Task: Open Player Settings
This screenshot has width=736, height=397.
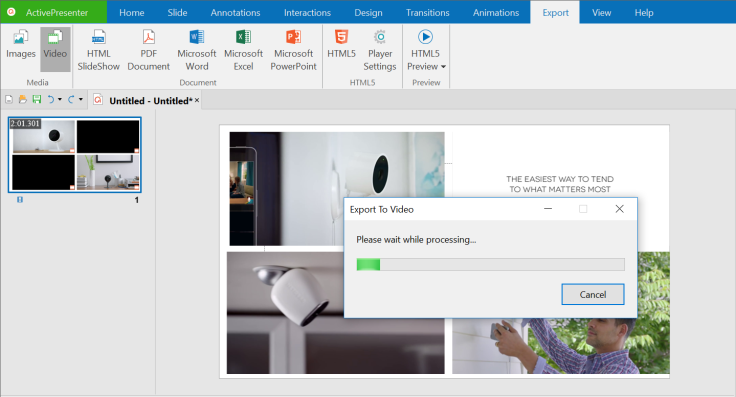Action: pyautogui.click(x=380, y=50)
